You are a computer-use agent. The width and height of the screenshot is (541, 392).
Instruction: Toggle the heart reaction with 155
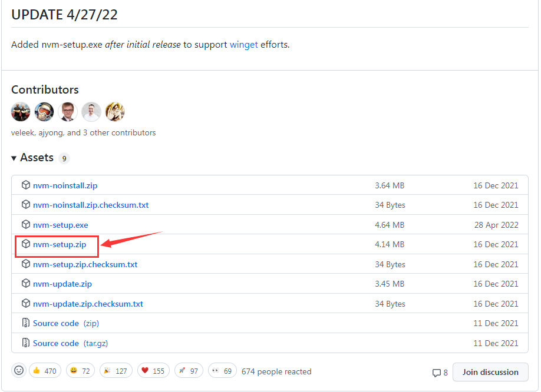154,371
